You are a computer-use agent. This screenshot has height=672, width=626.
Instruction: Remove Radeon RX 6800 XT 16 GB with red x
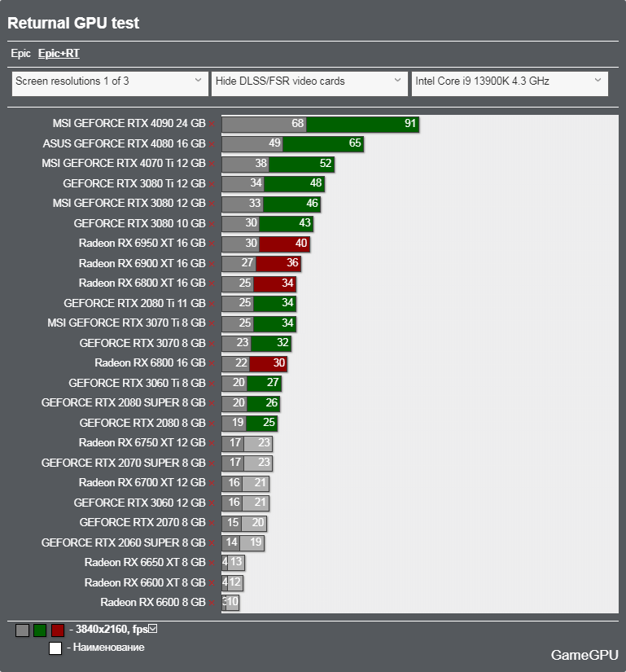[x=212, y=283]
